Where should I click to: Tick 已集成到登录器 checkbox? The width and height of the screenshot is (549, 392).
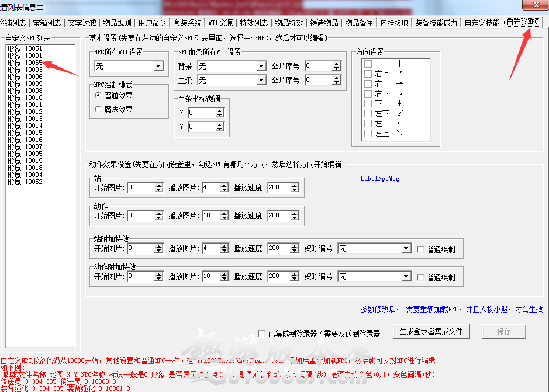click(x=262, y=334)
